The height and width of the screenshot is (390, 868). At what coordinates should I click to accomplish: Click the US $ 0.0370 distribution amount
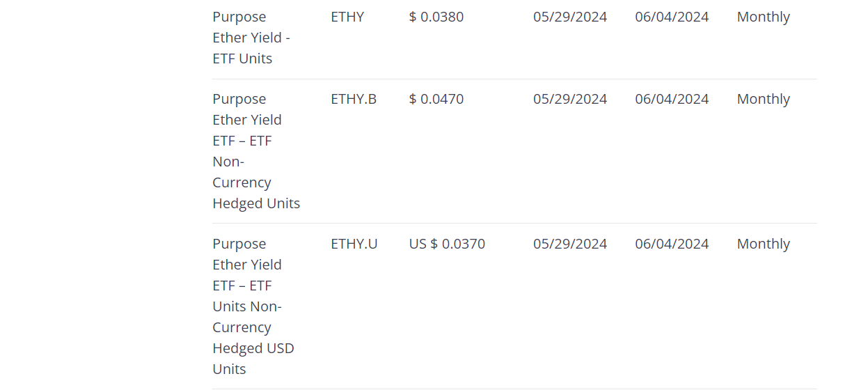tap(447, 244)
